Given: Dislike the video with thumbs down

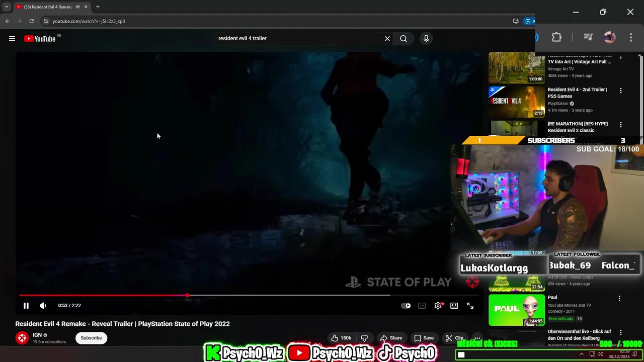Looking at the screenshot, I should pos(365,338).
